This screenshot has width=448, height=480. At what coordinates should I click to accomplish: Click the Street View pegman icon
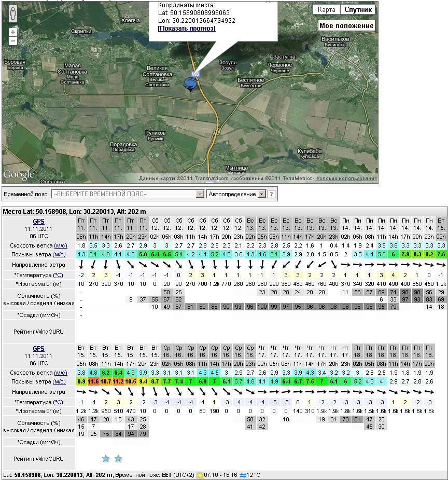(12, 13)
